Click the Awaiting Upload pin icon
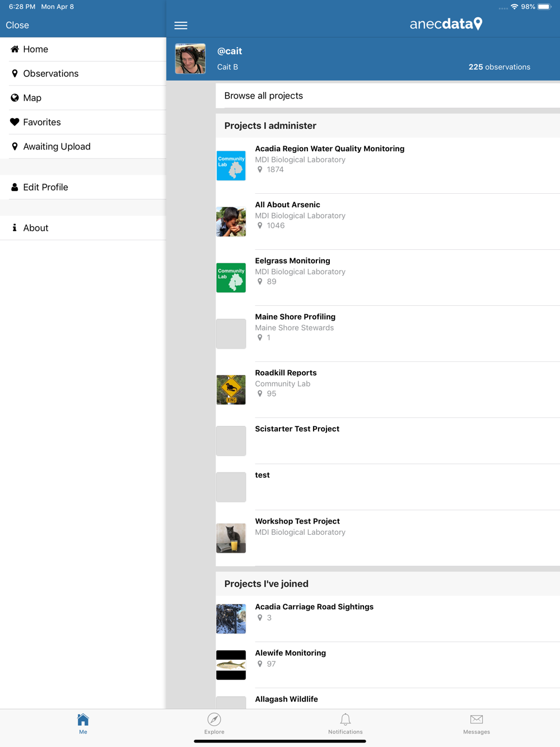 (15, 146)
